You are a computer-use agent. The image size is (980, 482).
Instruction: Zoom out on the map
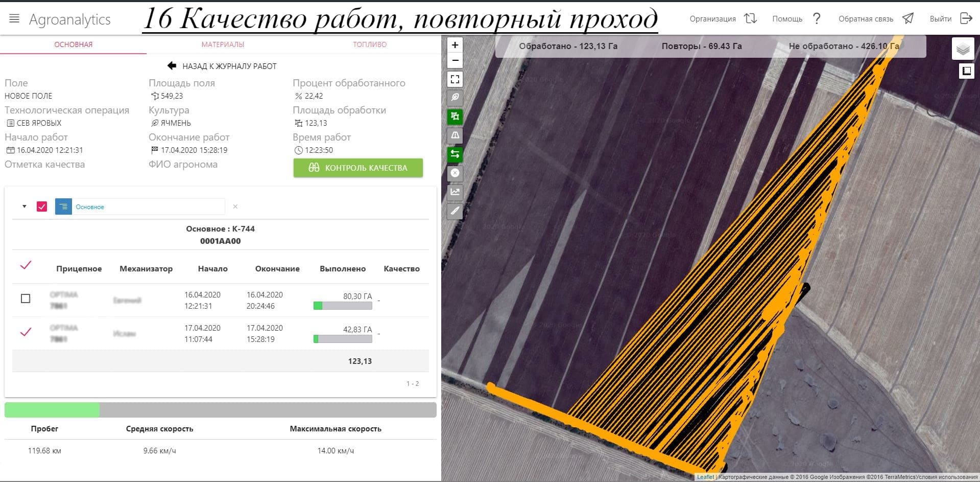coord(455,61)
